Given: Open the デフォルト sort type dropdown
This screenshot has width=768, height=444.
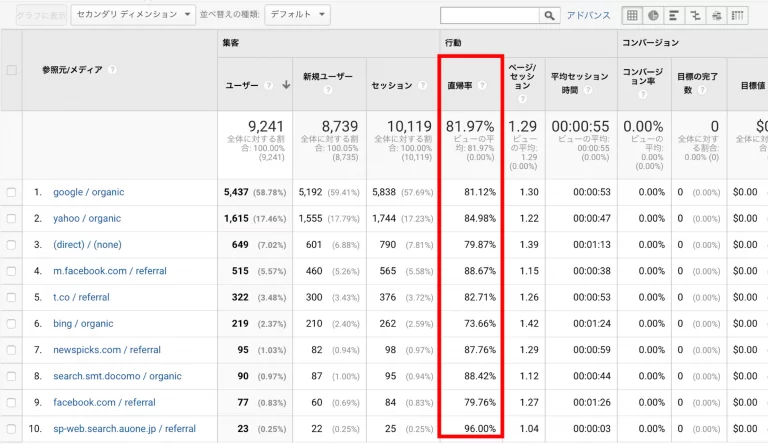Looking at the screenshot, I should pyautogui.click(x=297, y=15).
